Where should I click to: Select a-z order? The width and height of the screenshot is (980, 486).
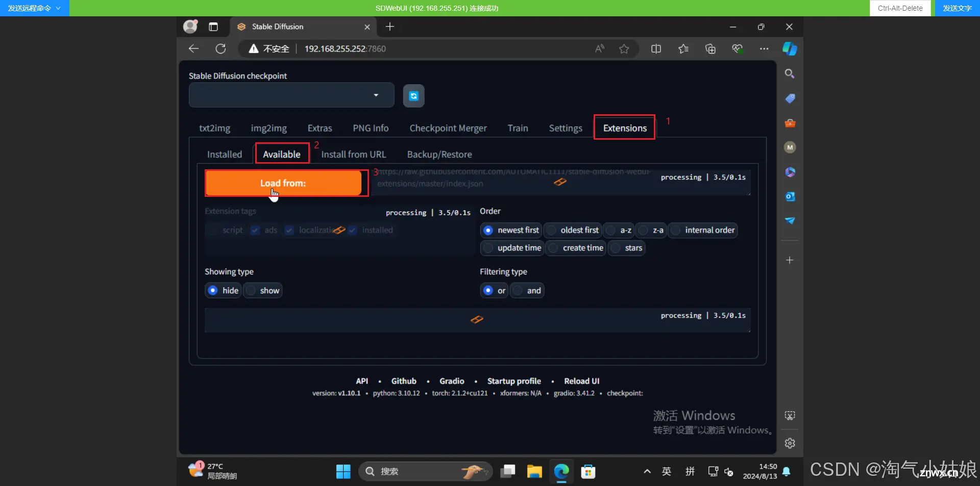click(x=619, y=230)
